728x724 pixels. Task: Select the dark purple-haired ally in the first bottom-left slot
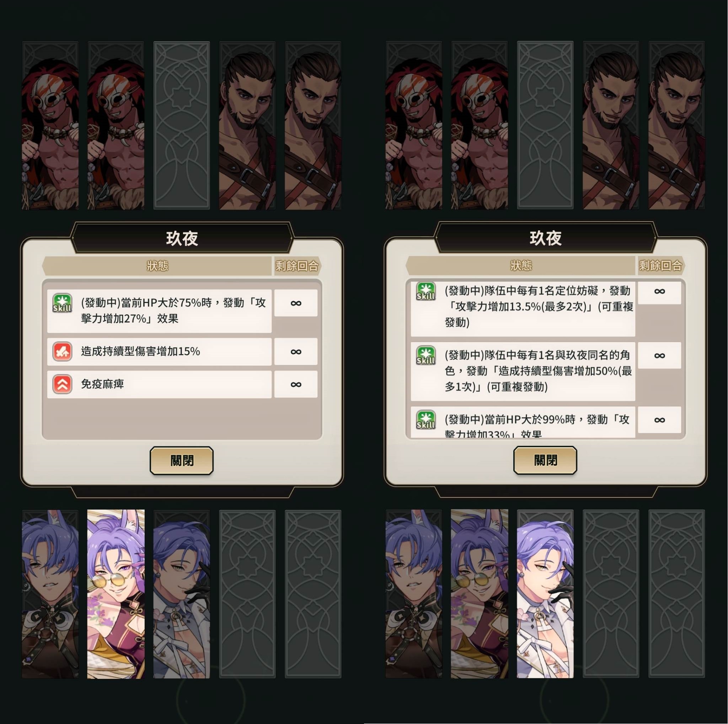(50, 594)
